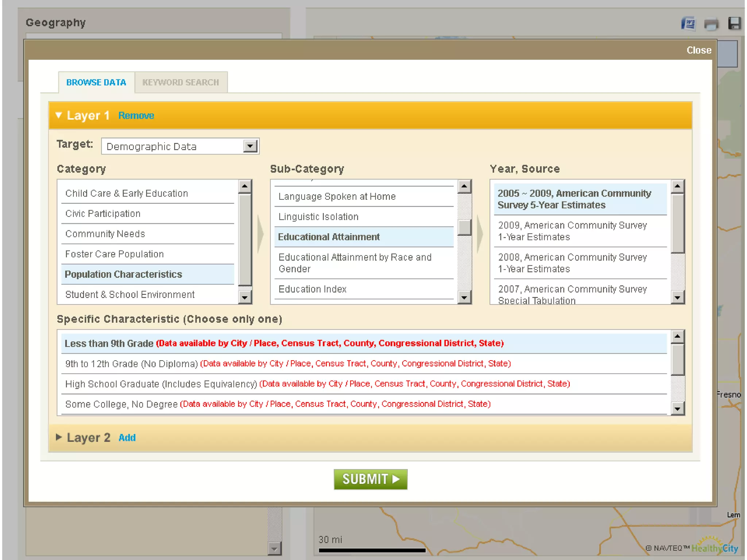
Task: Select Linguistic Isolation sub-category
Action: coord(318,217)
